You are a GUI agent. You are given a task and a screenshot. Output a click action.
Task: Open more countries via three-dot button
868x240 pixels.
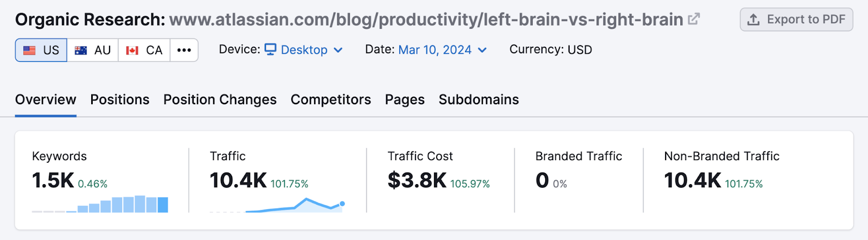184,50
